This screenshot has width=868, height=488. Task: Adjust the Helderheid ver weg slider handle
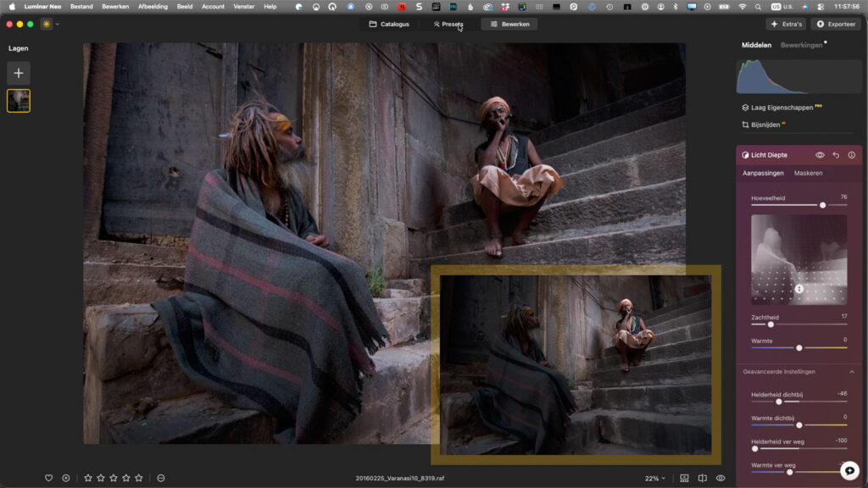click(754, 449)
